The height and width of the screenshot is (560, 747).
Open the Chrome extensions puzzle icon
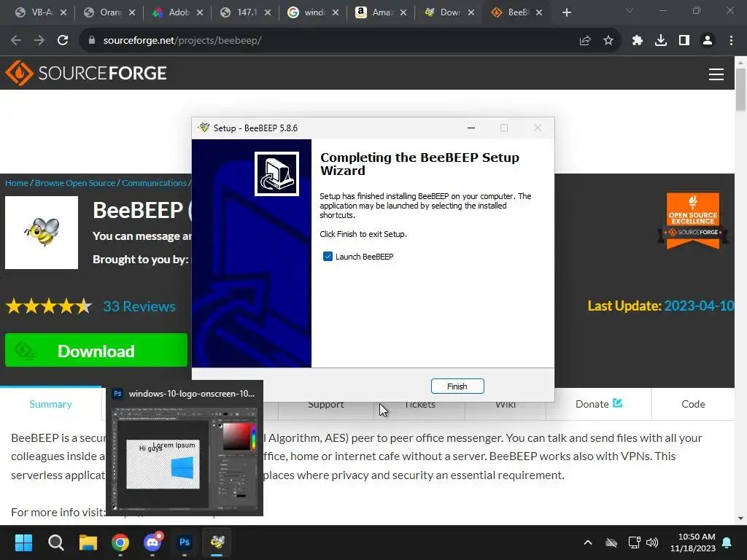638,41
